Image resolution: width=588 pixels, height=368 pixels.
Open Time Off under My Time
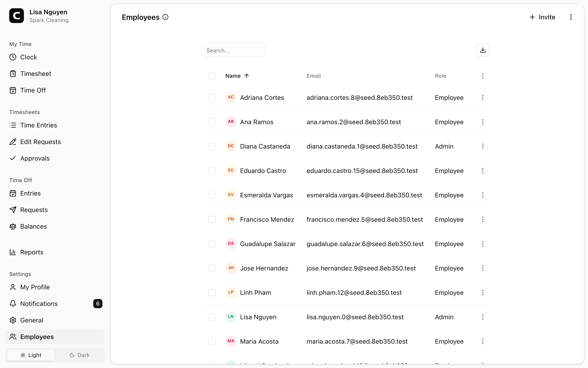tap(55, 90)
